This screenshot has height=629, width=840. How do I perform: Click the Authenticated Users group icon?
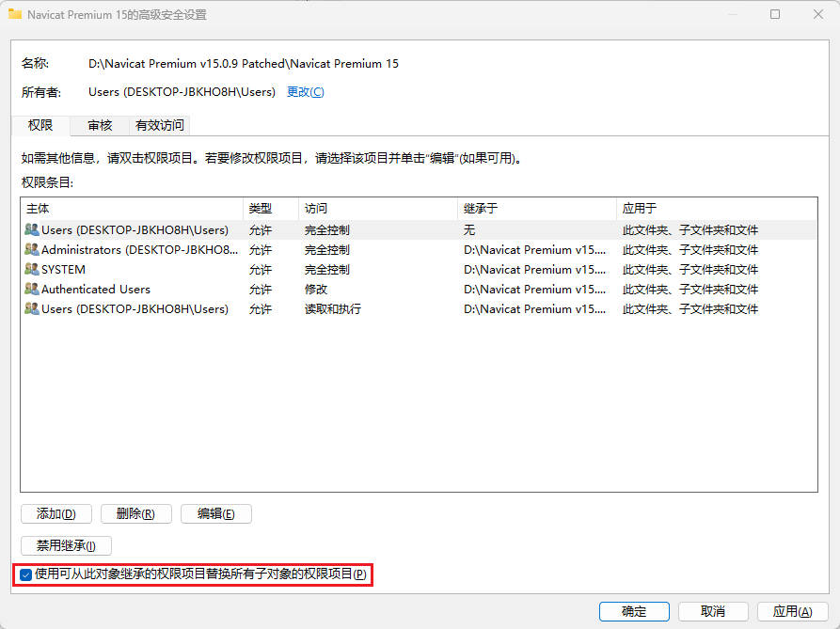point(30,289)
